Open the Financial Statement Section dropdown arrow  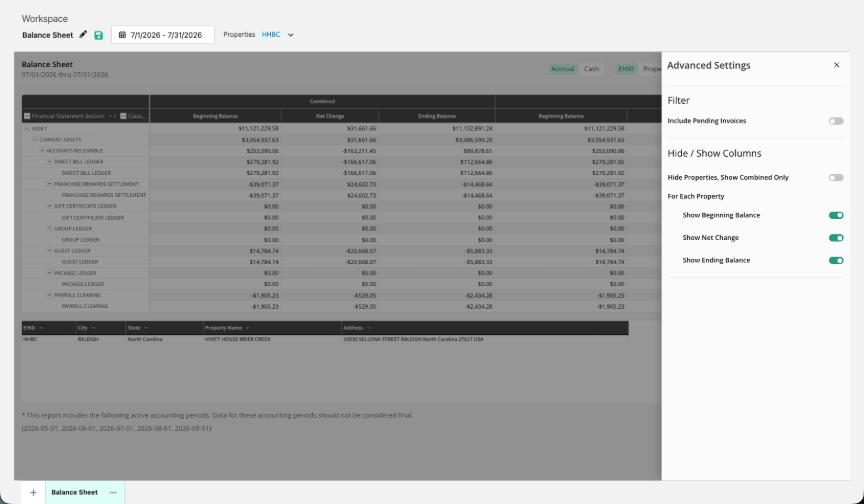point(110,116)
